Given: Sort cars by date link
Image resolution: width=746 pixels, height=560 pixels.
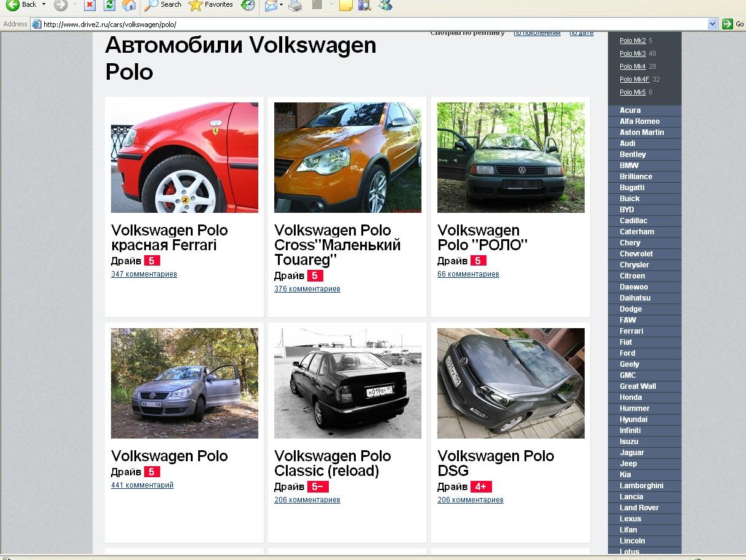Looking at the screenshot, I should [582, 33].
